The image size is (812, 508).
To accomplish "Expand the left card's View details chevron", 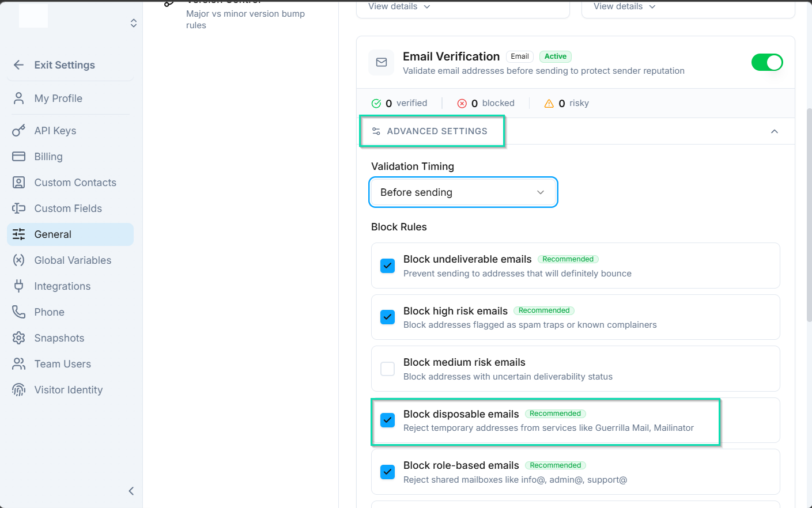I will 427,6.
